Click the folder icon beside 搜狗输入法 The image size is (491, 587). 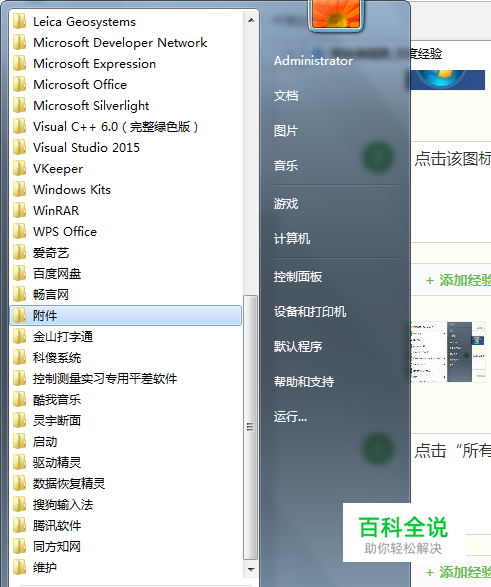click(x=19, y=504)
